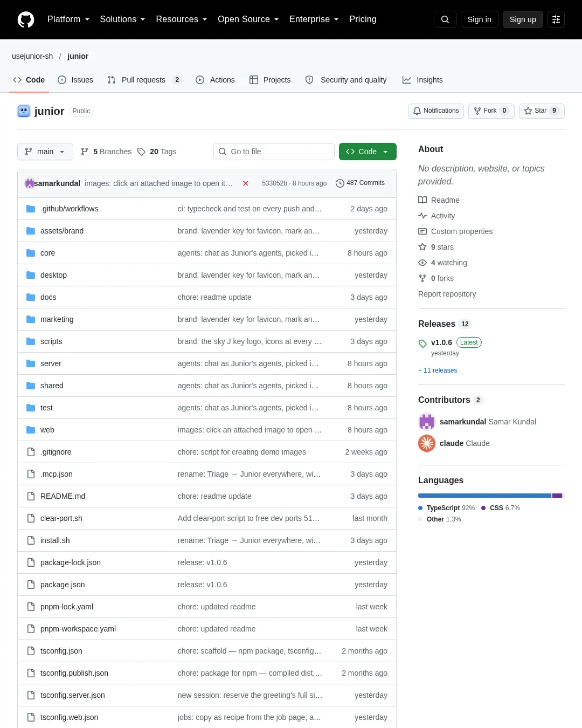Click the web folder icon
The height and width of the screenshot is (728, 582).
click(31, 430)
